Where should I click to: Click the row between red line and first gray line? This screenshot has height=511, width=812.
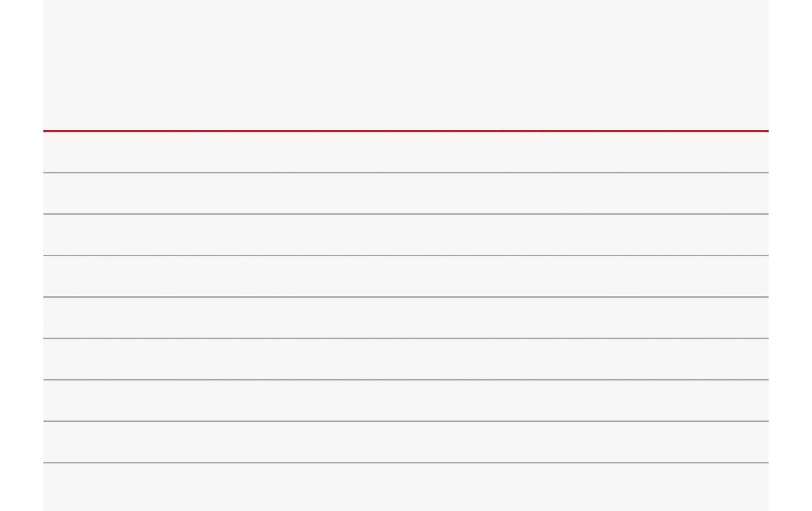click(405, 152)
